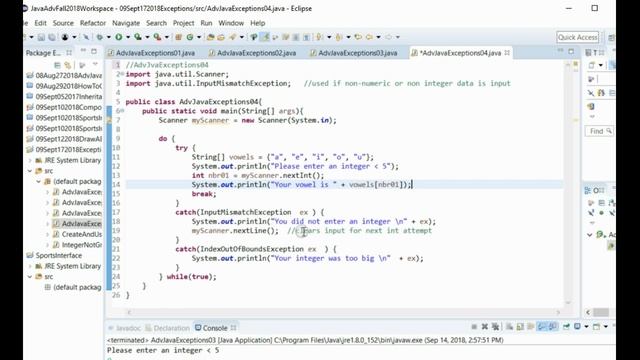Close the AdvJavaExceptions04.java tab
Viewport: 640px width, 360px height.
[507, 53]
